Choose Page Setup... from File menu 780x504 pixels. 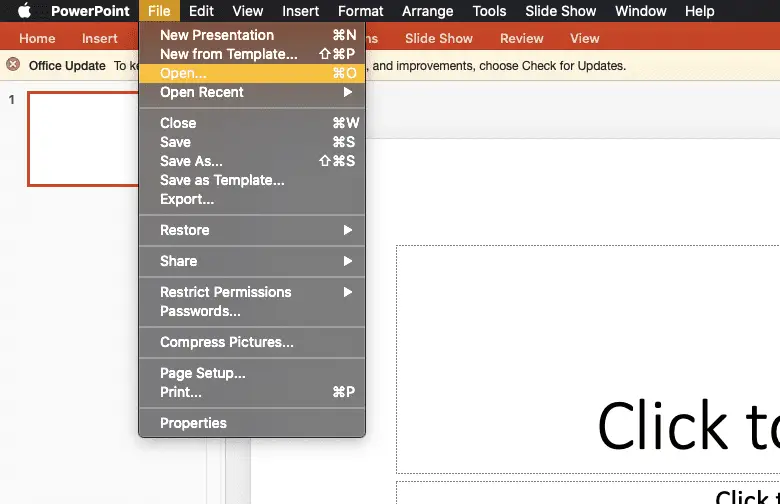(x=252, y=373)
